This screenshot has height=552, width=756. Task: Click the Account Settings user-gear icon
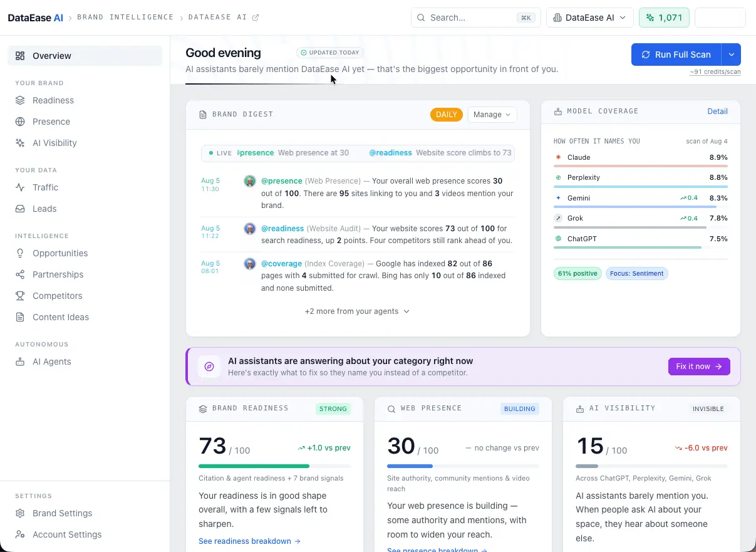click(20, 534)
